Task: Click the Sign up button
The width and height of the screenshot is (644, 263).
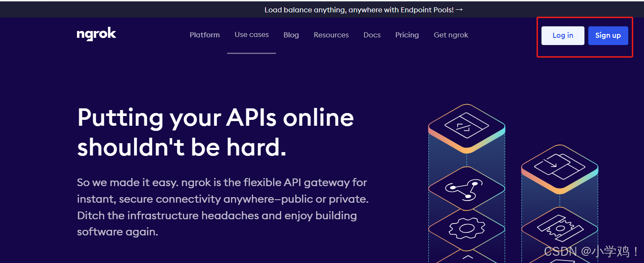Action: click(x=608, y=35)
